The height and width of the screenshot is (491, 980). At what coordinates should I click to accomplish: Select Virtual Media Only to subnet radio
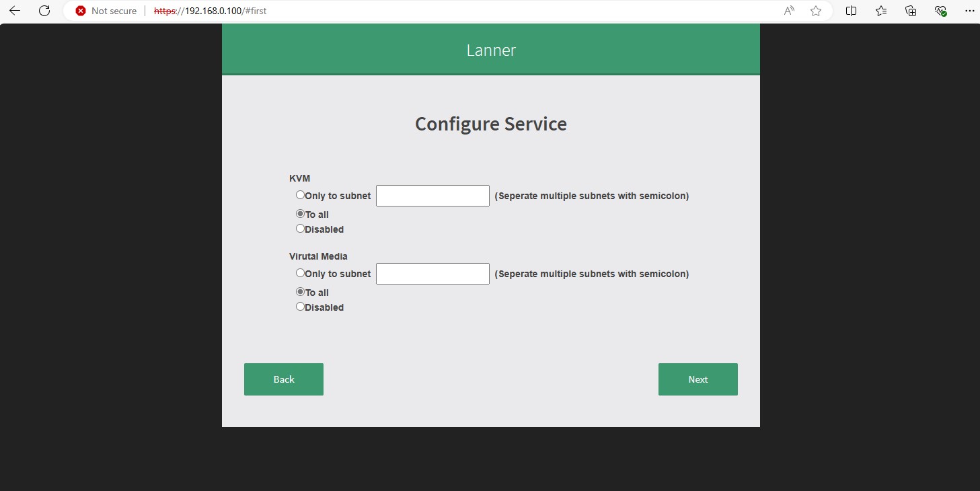[x=300, y=273]
